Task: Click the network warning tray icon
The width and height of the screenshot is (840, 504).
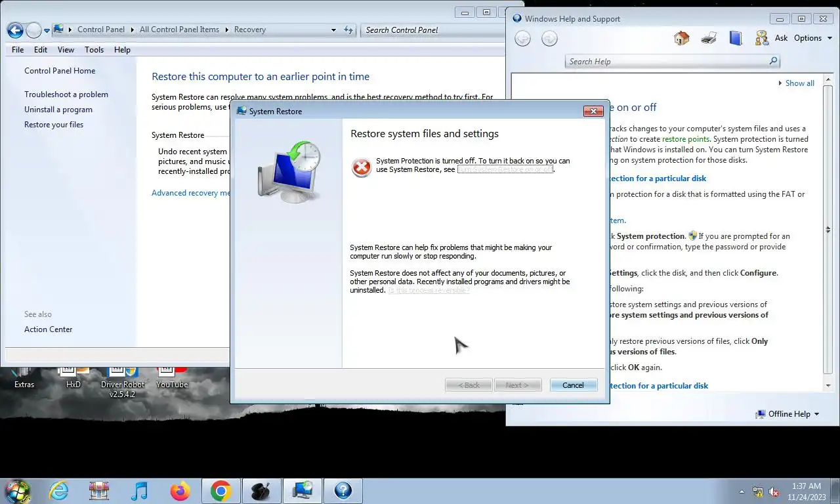Action: (x=758, y=492)
